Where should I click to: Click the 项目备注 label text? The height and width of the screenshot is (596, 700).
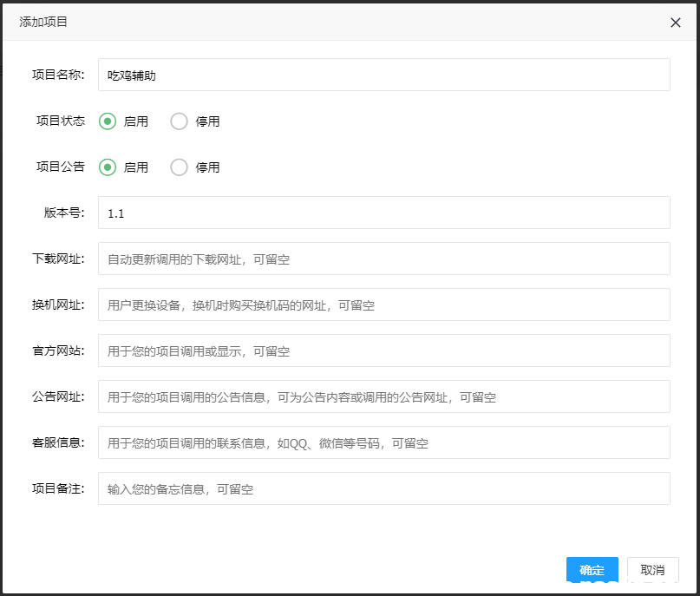pyautogui.click(x=58, y=488)
